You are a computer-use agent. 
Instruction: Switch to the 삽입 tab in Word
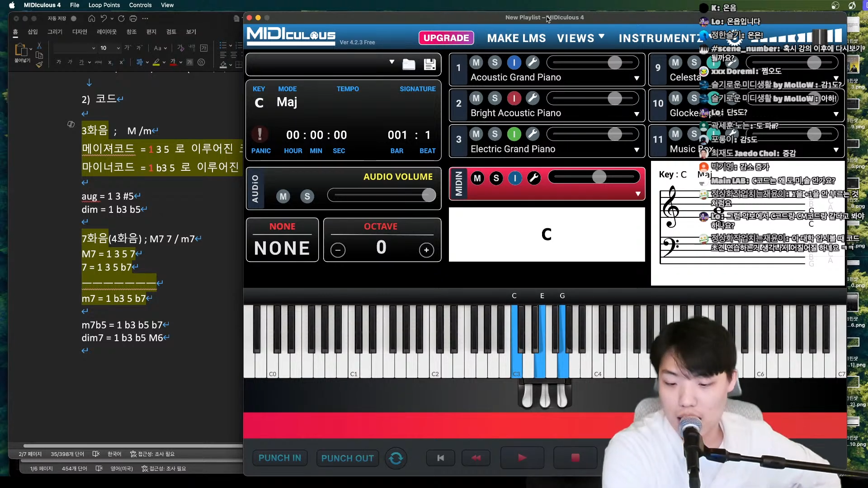pyautogui.click(x=33, y=32)
